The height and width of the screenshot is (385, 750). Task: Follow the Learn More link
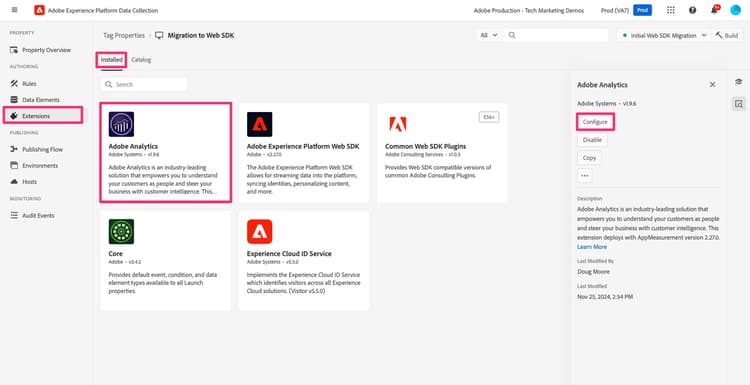pyautogui.click(x=592, y=247)
